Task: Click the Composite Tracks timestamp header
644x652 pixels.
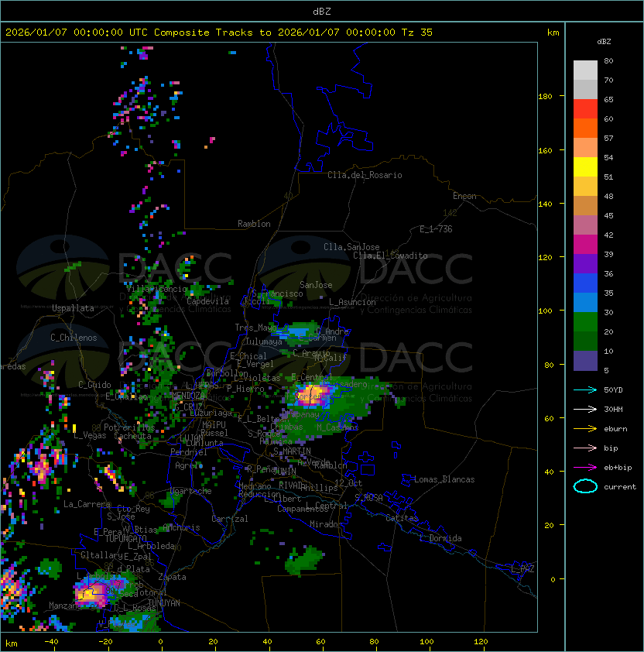Action: [219, 33]
